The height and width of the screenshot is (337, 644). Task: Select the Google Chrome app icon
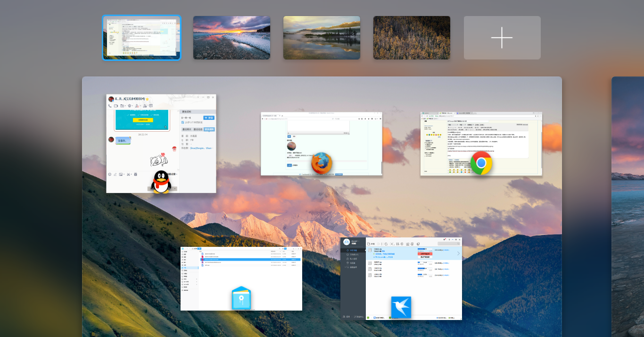(481, 163)
